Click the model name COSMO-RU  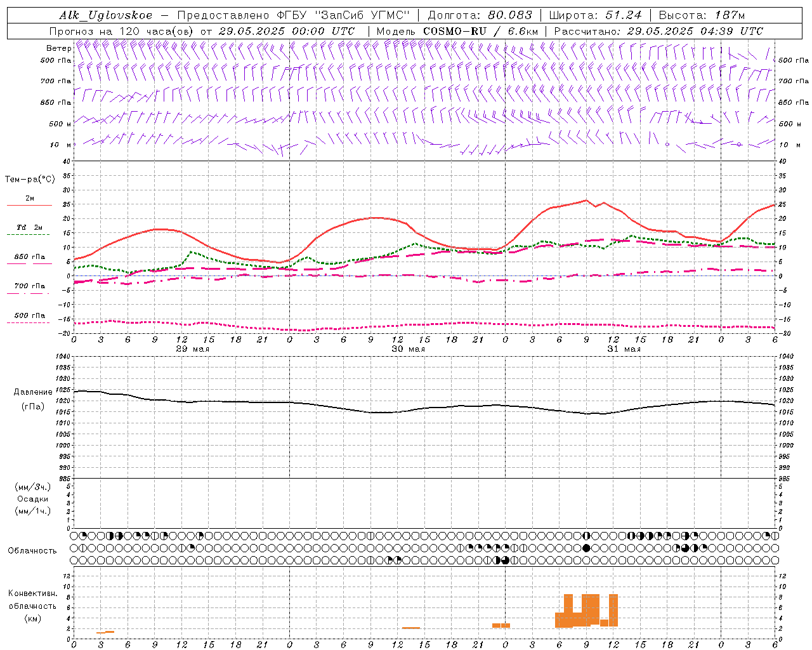(455, 31)
